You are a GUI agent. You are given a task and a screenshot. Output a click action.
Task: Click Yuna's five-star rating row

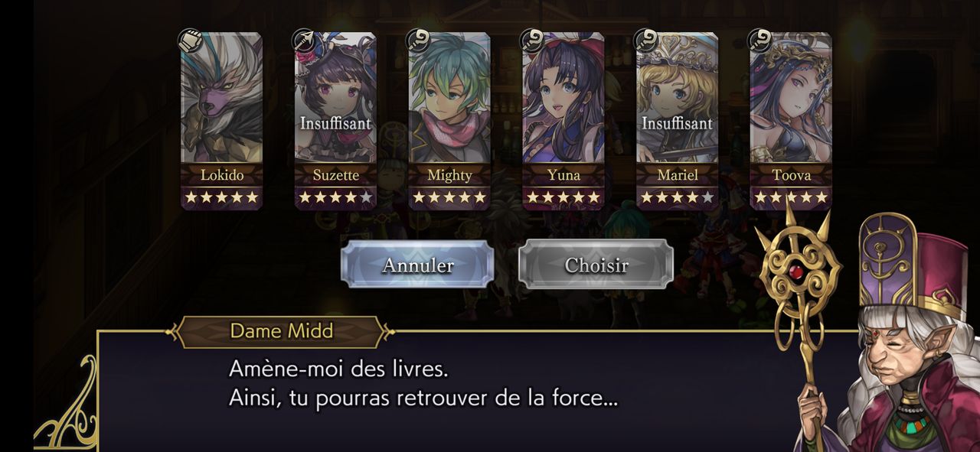[563, 197]
